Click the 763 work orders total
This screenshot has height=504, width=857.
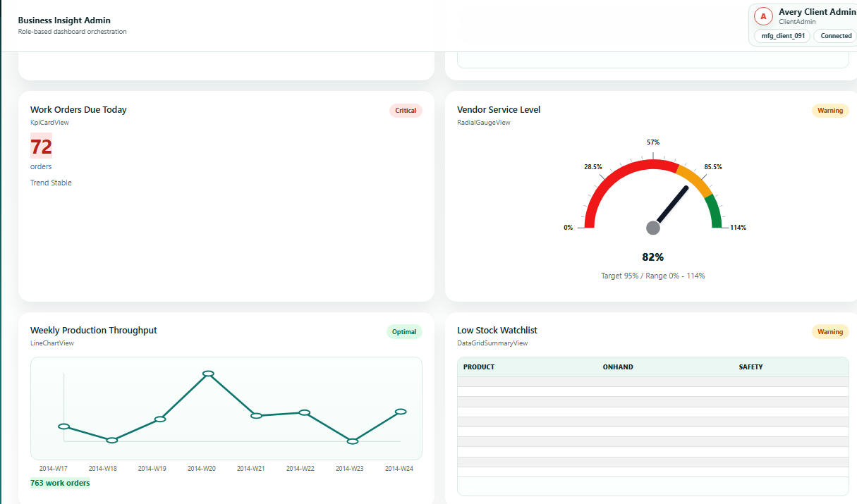pyautogui.click(x=60, y=483)
